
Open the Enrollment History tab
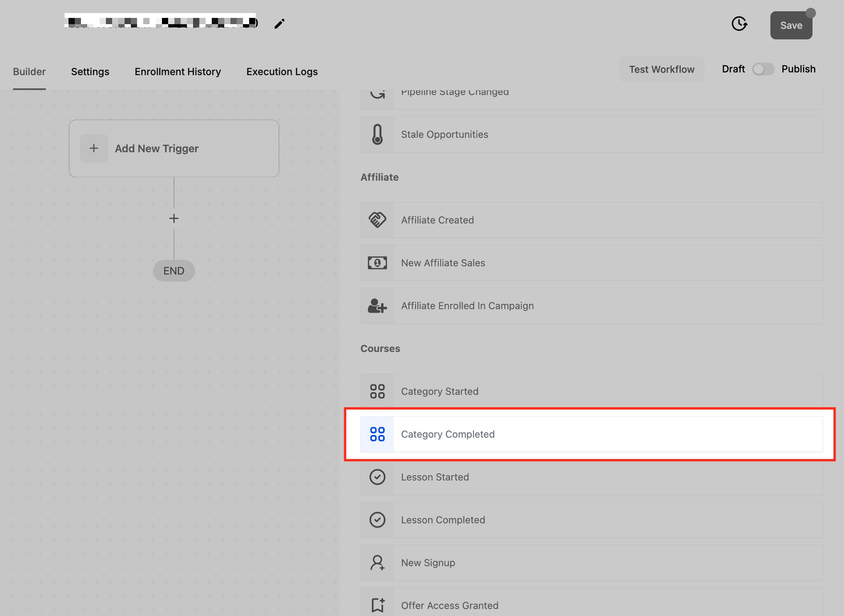coord(178,72)
